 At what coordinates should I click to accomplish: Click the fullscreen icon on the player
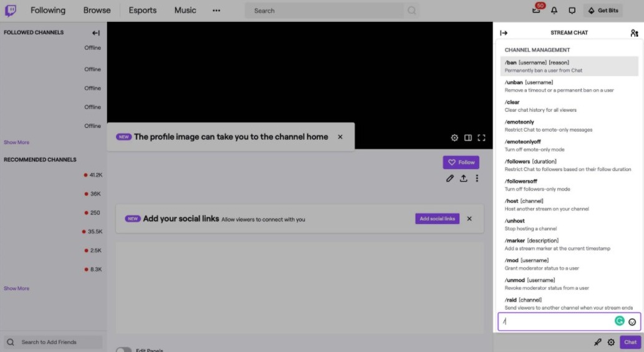481,137
